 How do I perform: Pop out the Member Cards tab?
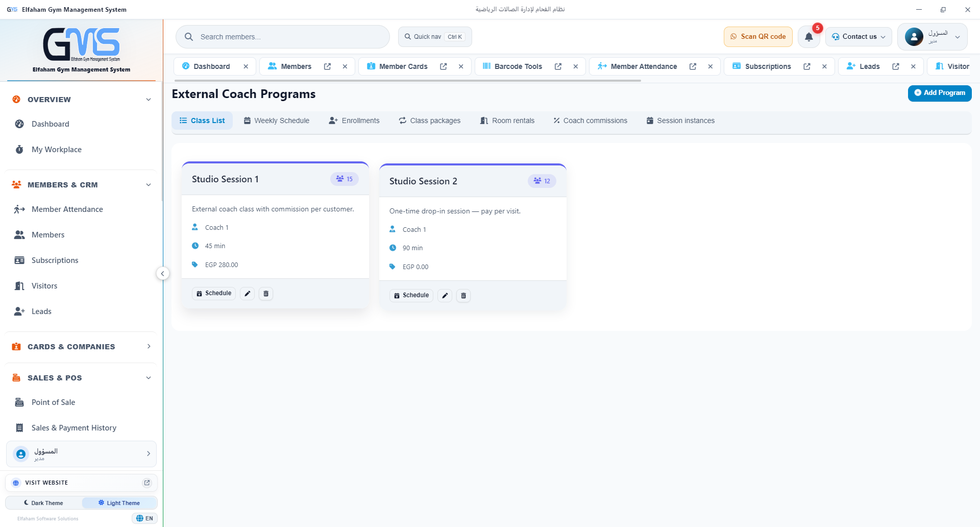(444, 66)
